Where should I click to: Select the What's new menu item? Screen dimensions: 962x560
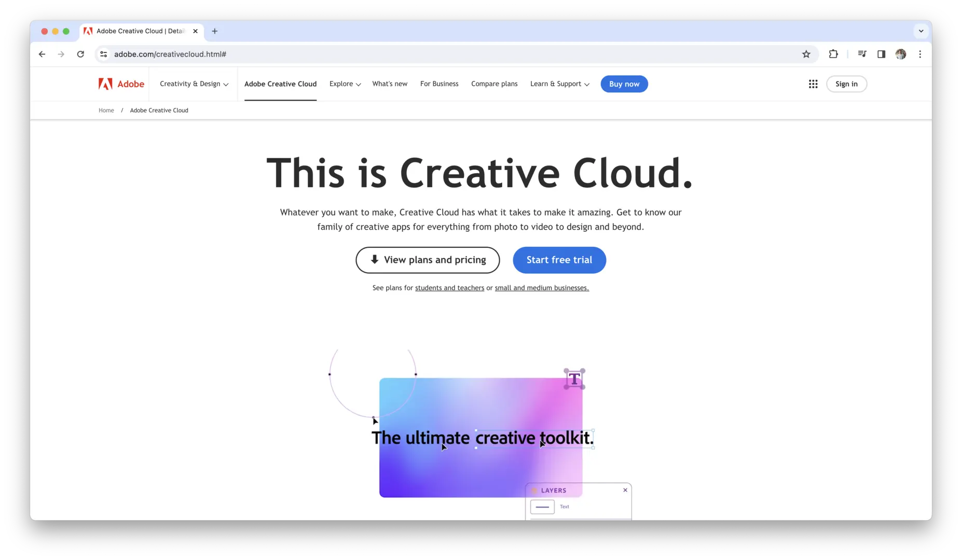tap(390, 83)
